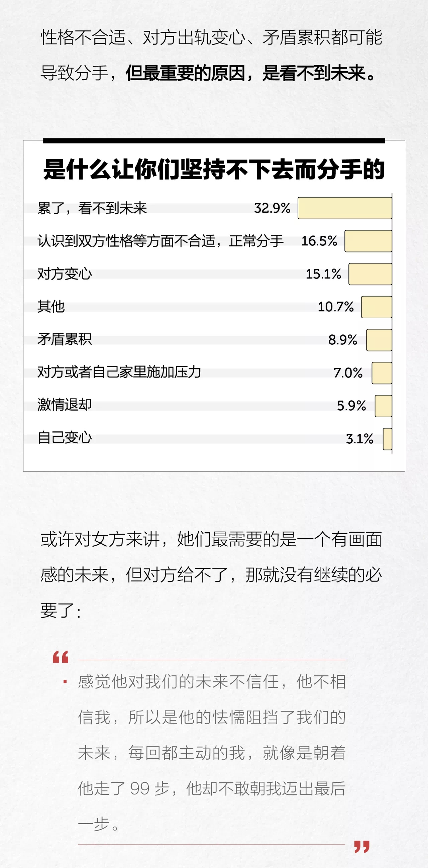Click the small red bullet before the quote
Viewport: 428px width, 868px height.
[x=65, y=682]
